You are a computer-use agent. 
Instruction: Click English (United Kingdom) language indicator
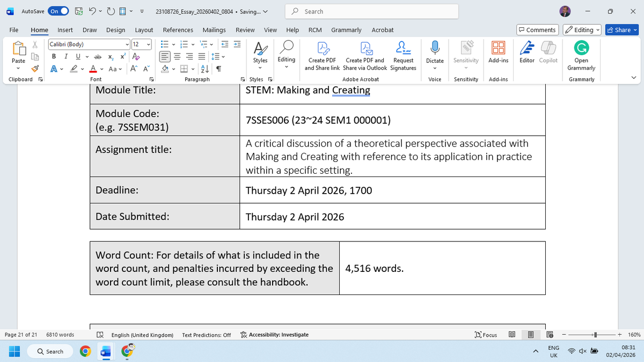(x=142, y=335)
